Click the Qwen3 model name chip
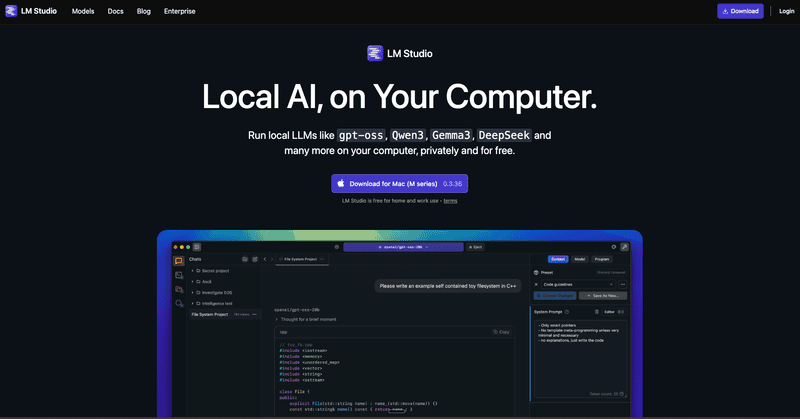This screenshot has height=419, width=800. pyautogui.click(x=408, y=135)
